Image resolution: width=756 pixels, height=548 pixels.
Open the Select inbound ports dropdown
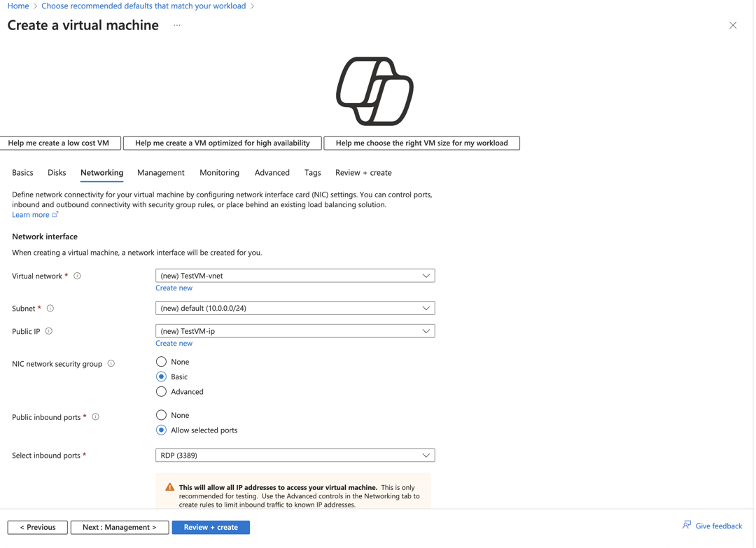295,455
